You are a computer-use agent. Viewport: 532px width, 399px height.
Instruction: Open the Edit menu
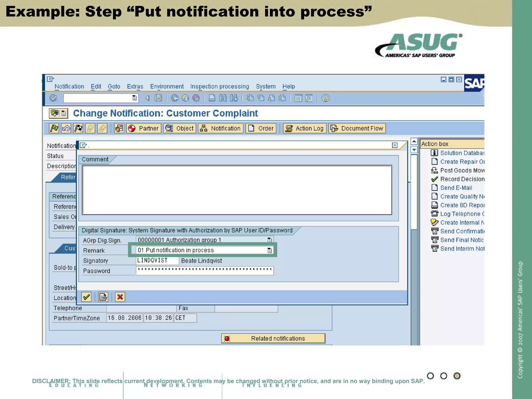(96, 87)
